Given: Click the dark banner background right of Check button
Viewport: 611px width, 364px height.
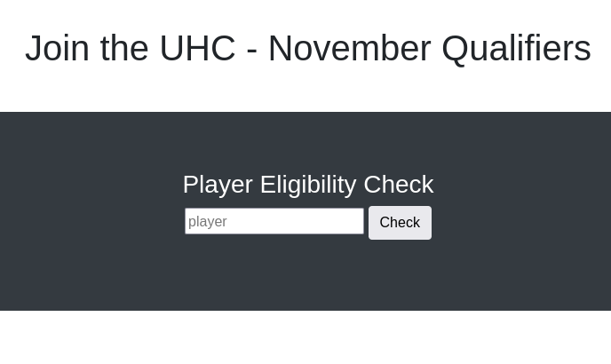Looking at the screenshot, I should coord(524,222).
